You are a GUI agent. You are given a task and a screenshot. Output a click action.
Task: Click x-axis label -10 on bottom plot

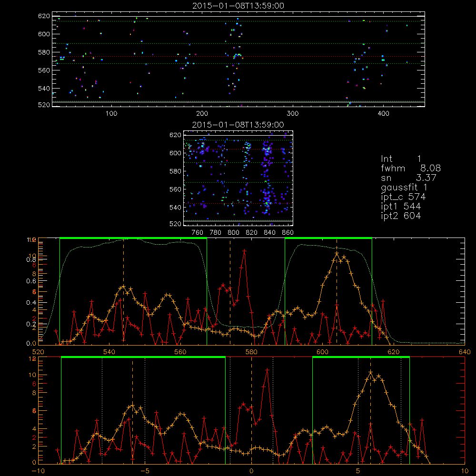pyautogui.click(x=38, y=471)
